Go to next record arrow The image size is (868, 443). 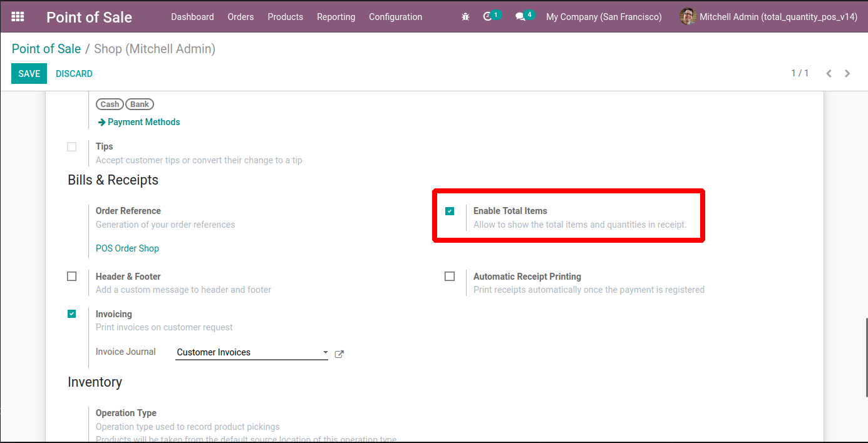point(847,74)
